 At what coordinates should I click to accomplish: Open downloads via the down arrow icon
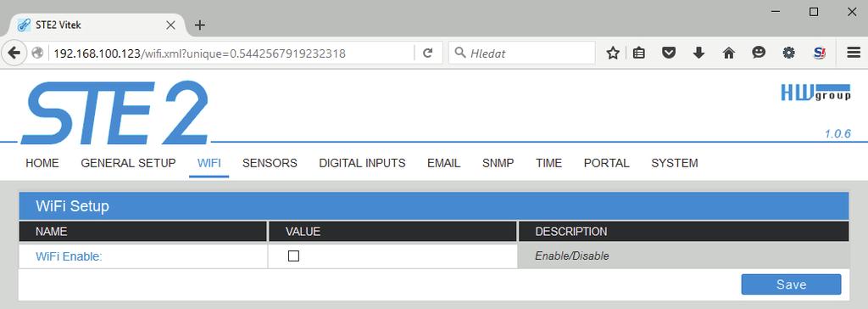(698, 53)
